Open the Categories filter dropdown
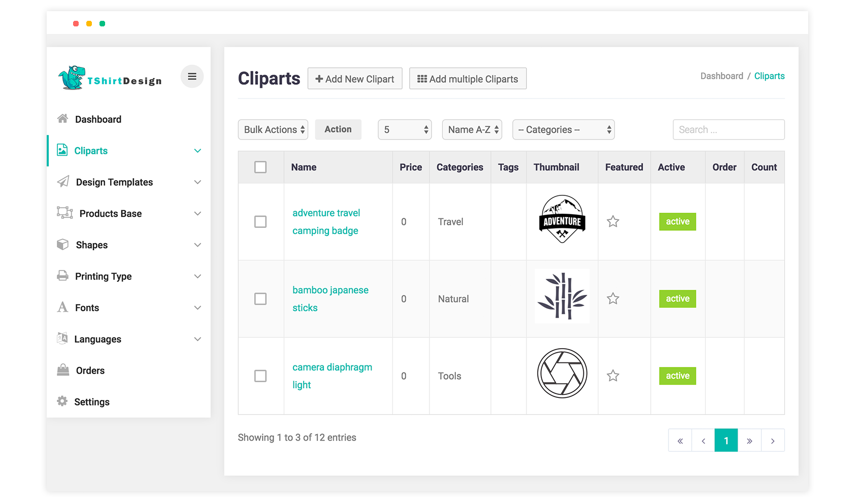This screenshot has width=865, height=504. pos(563,129)
